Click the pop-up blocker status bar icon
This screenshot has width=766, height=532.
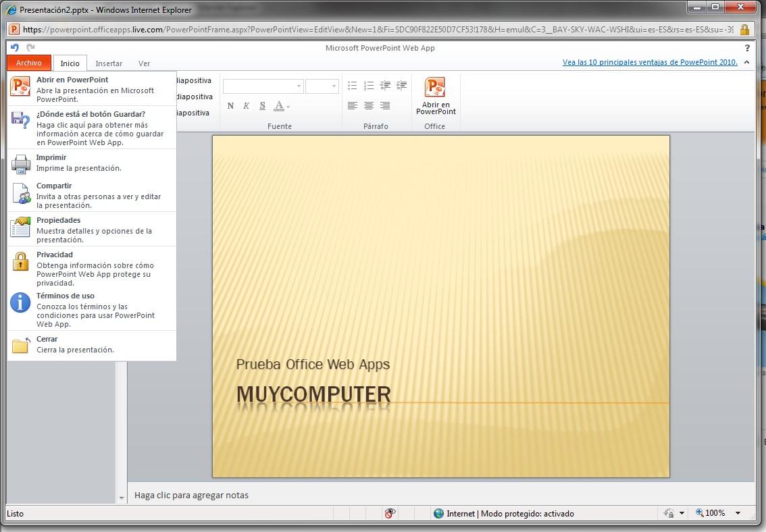(x=389, y=513)
